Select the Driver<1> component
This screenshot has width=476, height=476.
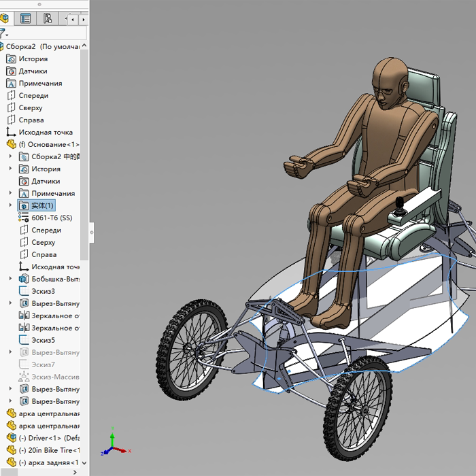tap(48, 438)
